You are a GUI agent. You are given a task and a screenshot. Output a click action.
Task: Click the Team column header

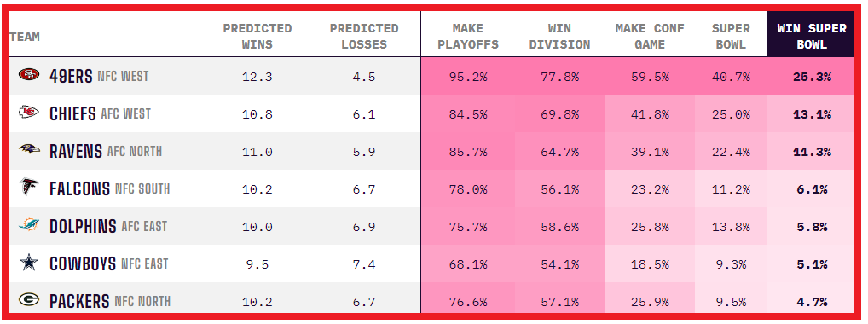tap(25, 38)
